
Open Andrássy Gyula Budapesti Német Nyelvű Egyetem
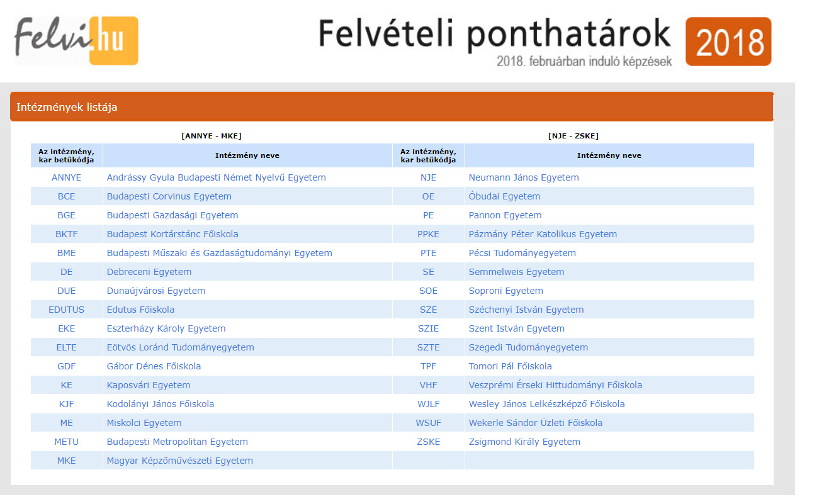(217, 177)
